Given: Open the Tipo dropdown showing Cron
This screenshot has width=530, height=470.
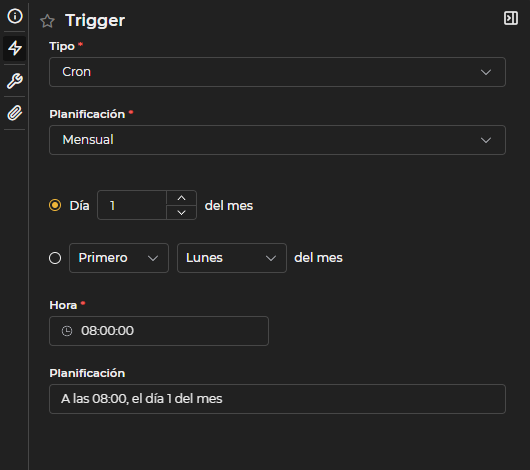Looking at the screenshot, I should pyautogui.click(x=277, y=72).
